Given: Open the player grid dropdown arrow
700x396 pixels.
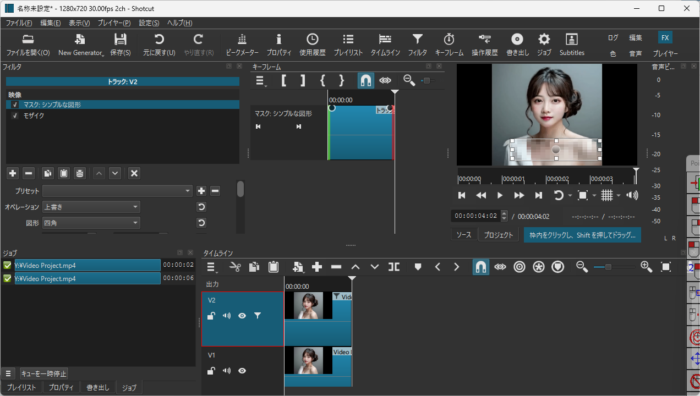Looking at the screenshot, I should point(618,195).
